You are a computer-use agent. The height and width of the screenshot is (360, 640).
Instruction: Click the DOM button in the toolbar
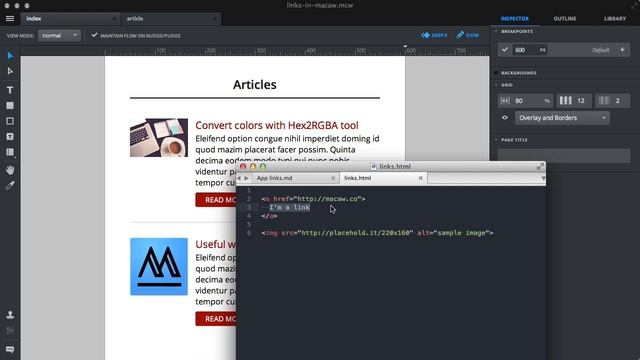468,36
